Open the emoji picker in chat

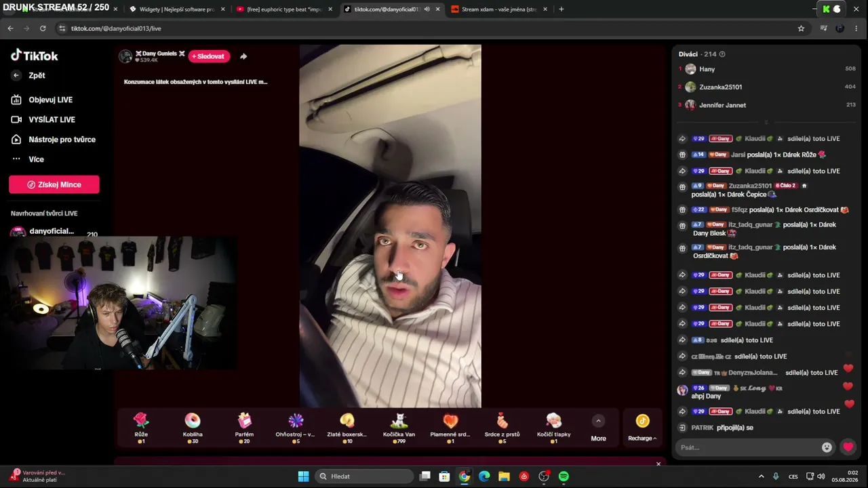[827, 447]
